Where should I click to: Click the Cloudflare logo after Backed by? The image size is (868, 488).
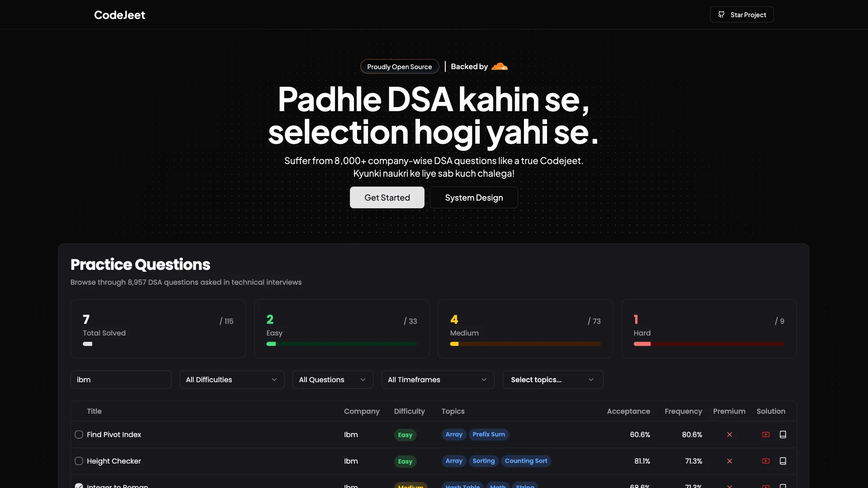(x=499, y=66)
